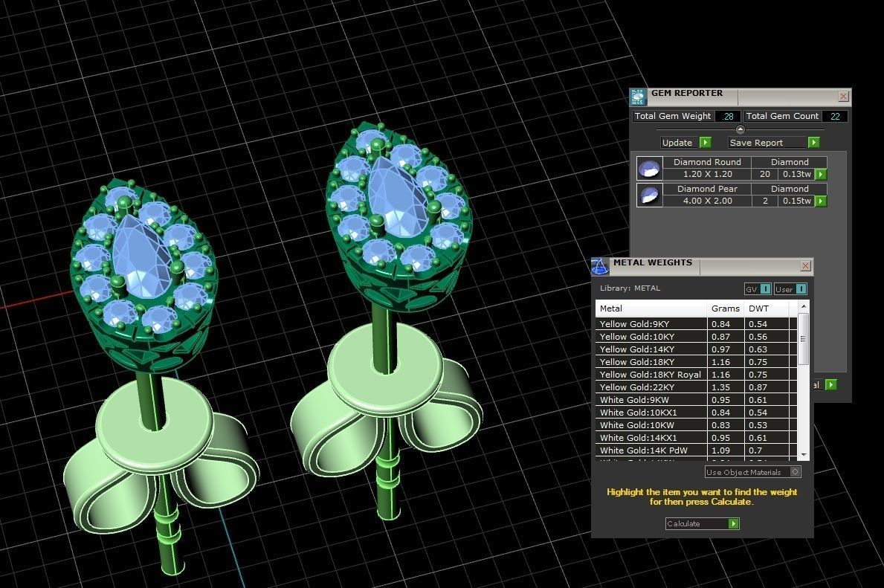Click the Metal Weights scale icon
This screenshot has width=884, height=588.
point(599,267)
